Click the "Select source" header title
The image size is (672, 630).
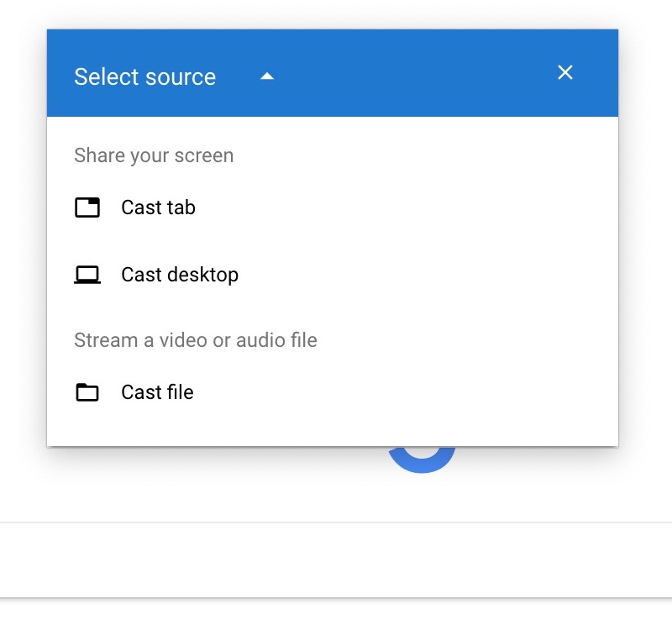point(144,77)
